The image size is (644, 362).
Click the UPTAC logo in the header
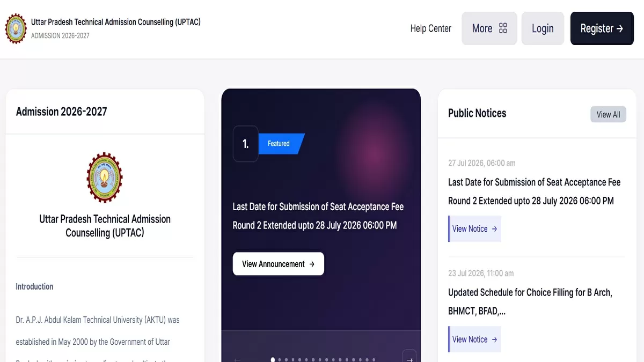click(16, 29)
